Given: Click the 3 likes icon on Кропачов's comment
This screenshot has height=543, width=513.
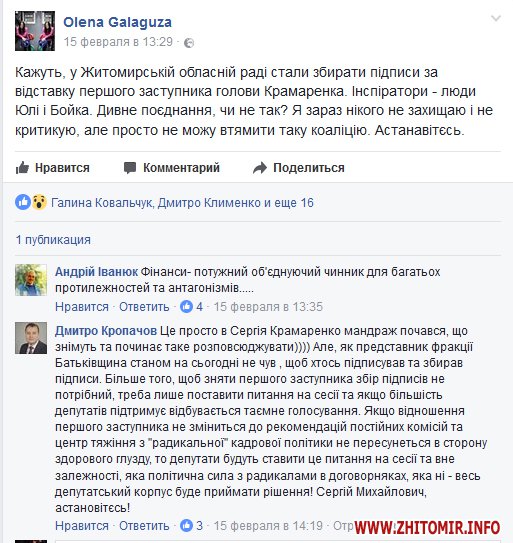Looking at the screenshot, I should [186, 525].
